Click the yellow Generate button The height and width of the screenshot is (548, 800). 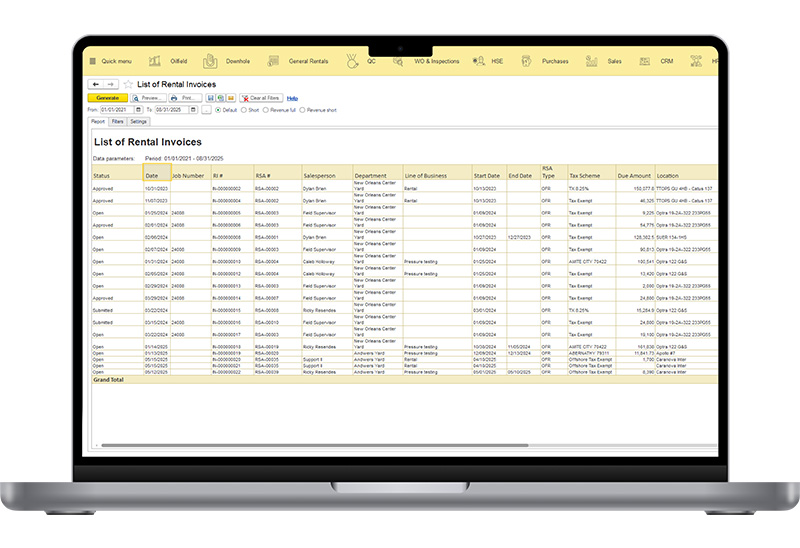point(106,98)
